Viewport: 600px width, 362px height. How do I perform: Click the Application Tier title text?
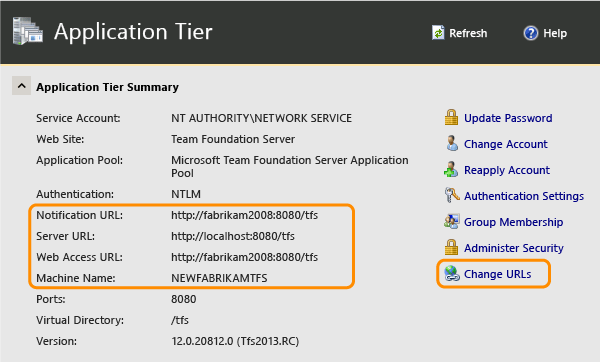coord(133,32)
